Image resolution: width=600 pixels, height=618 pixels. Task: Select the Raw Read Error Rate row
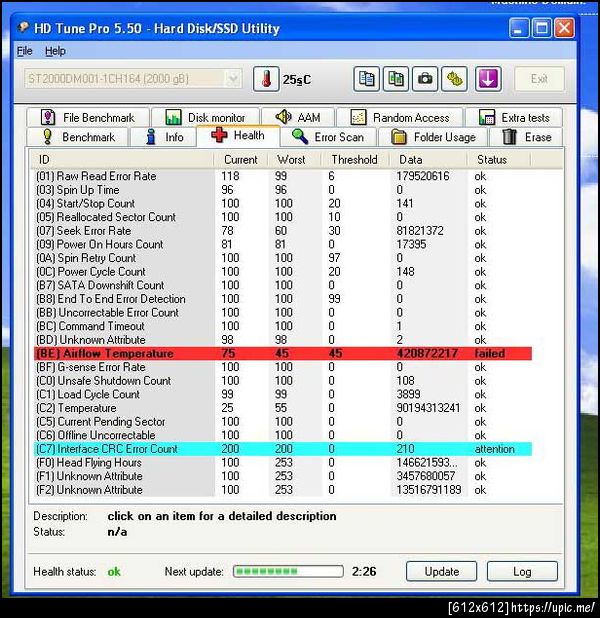click(283, 176)
